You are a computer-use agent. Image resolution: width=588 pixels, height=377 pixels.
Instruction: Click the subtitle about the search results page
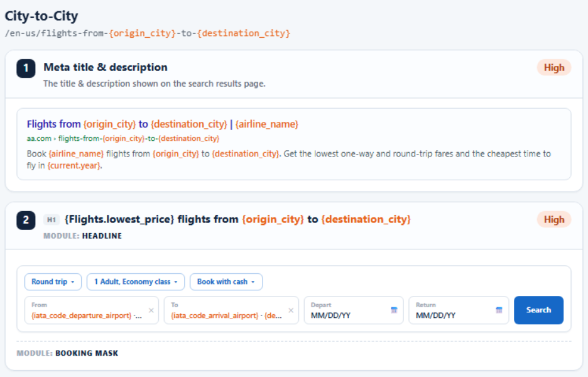[154, 84]
